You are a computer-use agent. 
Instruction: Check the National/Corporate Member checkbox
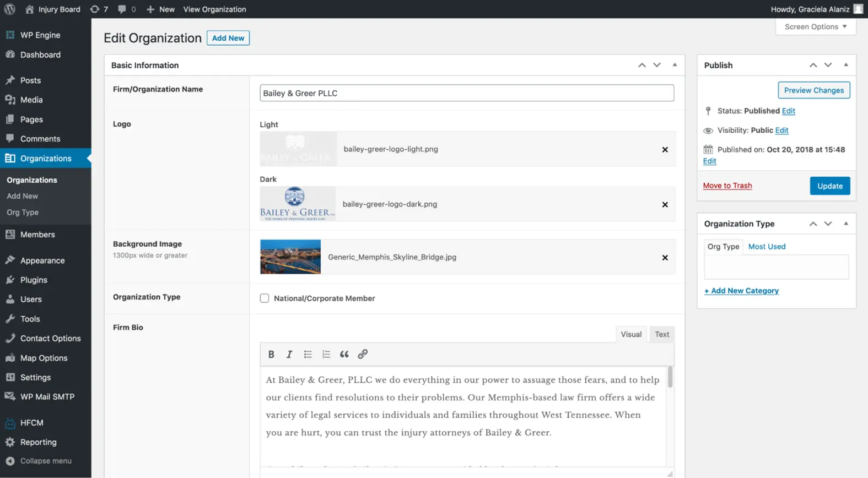click(265, 298)
